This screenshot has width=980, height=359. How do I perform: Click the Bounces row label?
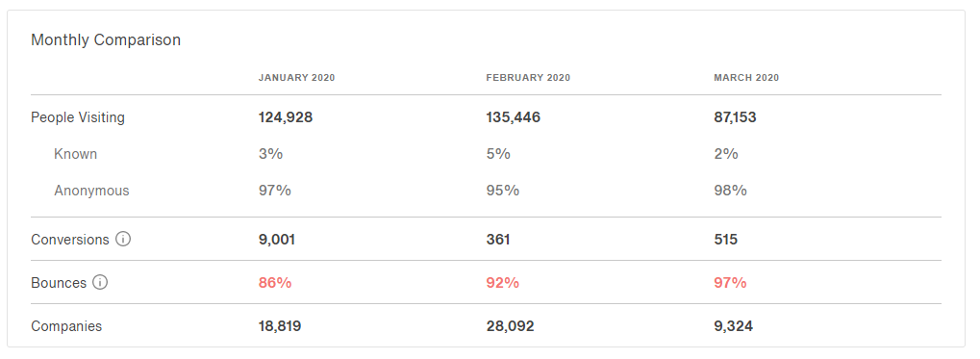coord(59,283)
